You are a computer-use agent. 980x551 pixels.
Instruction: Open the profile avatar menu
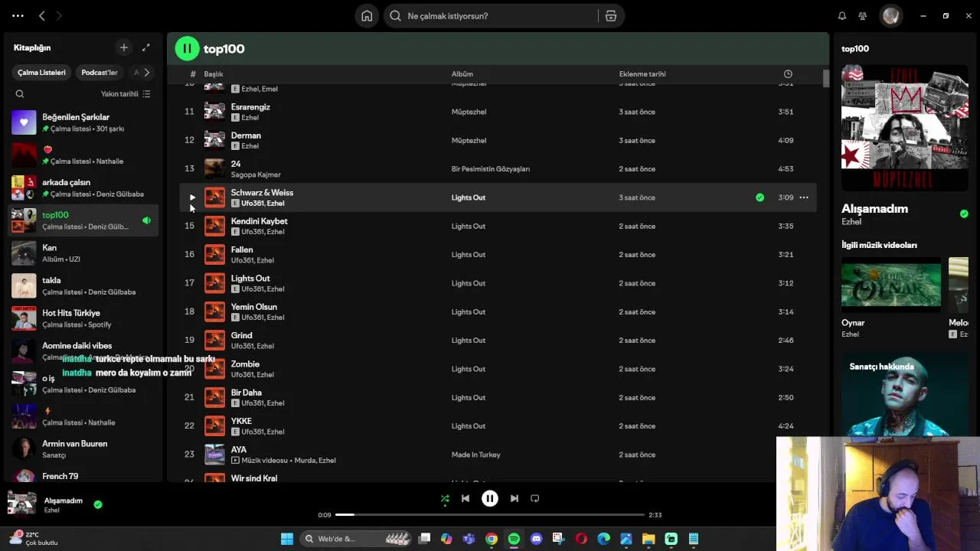click(x=890, y=16)
